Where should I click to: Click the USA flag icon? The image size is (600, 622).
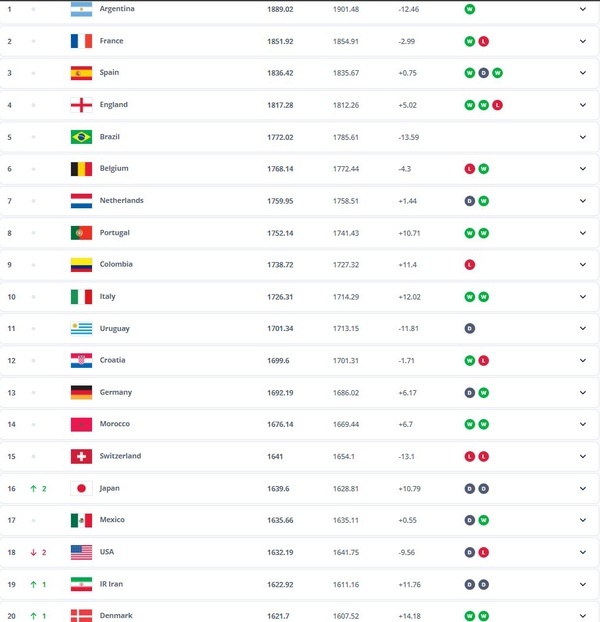tap(81, 552)
